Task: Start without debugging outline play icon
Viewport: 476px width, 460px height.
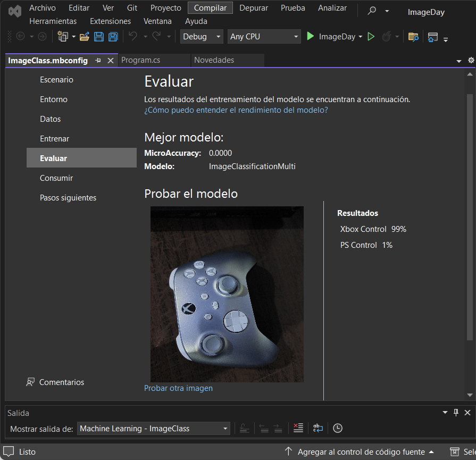Action: click(x=371, y=37)
